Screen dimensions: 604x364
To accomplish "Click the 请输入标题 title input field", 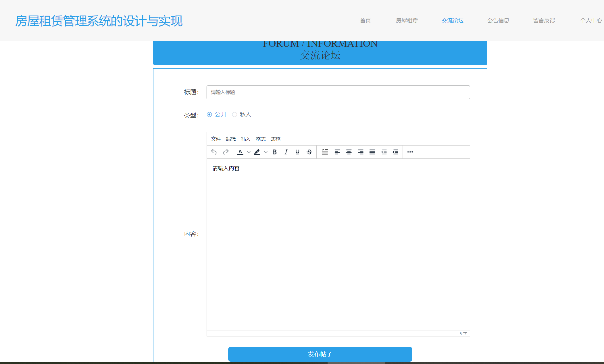I will 338,92.
